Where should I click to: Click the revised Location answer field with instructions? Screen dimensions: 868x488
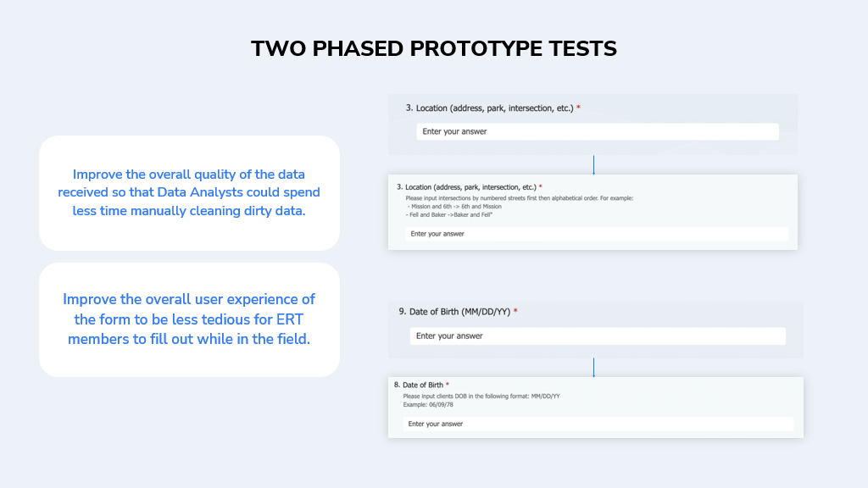(x=597, y=234)
